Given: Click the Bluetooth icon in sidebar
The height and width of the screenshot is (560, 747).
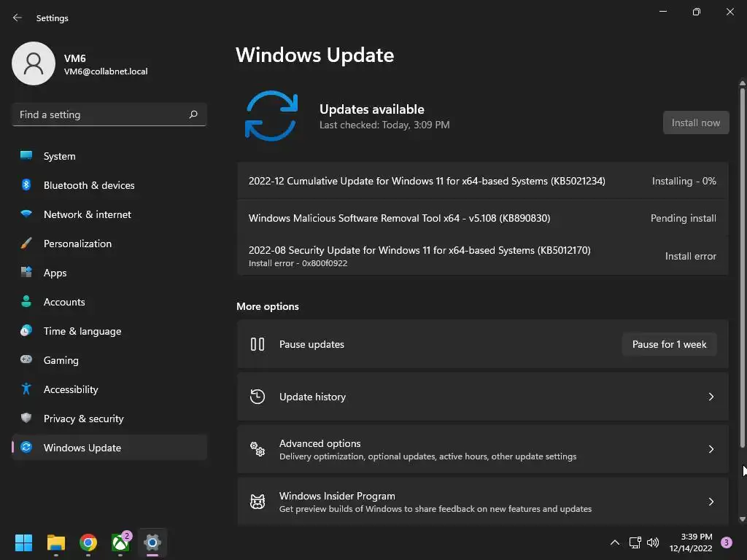Looking at the screenshot, I should coord(26,184).
